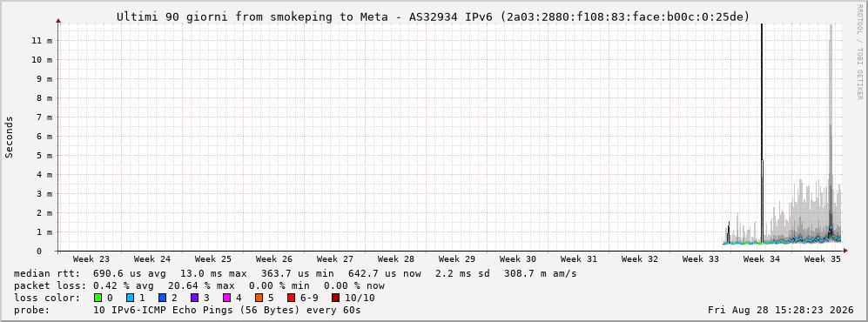Image resolution: width=868 pixels, height=322 pixels.
Task: Click the Week 23 axis label
Action: [x=91, y=259]
